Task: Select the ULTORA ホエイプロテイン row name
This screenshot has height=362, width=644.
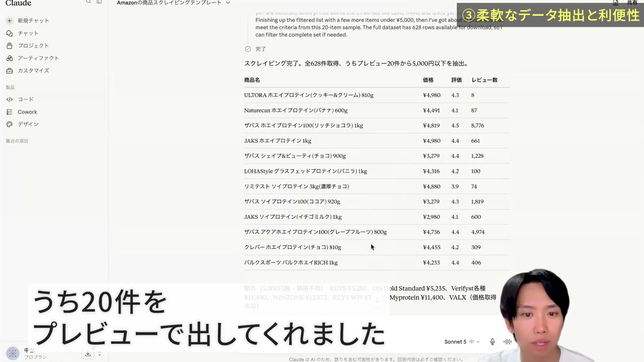Action: click(309, 95)
